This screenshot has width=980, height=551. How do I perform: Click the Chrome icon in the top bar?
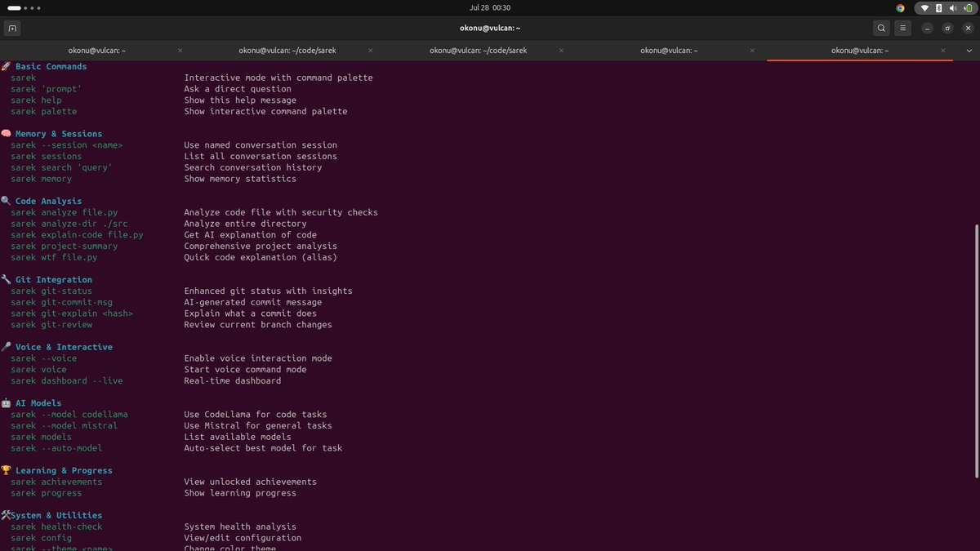(900, 7)
